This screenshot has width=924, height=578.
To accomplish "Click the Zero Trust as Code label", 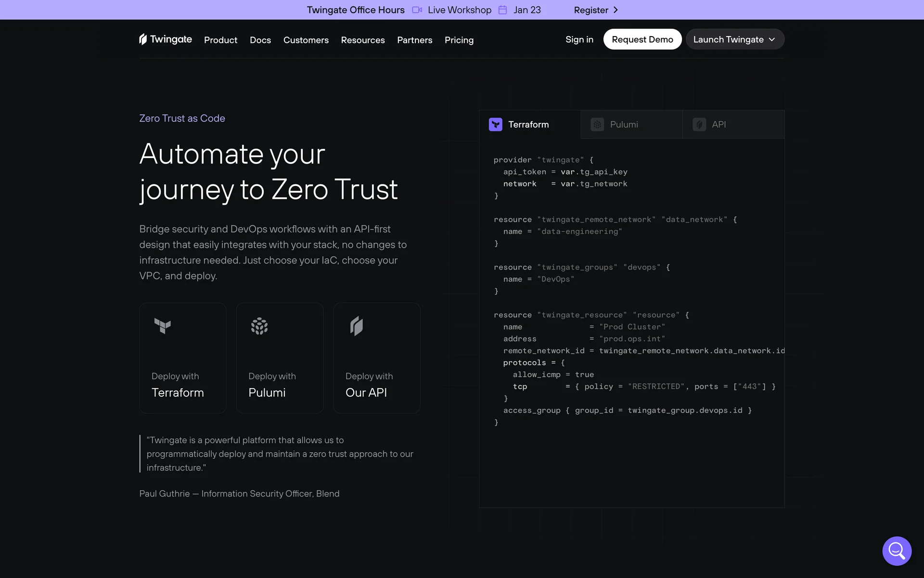I will click(182, 118).
